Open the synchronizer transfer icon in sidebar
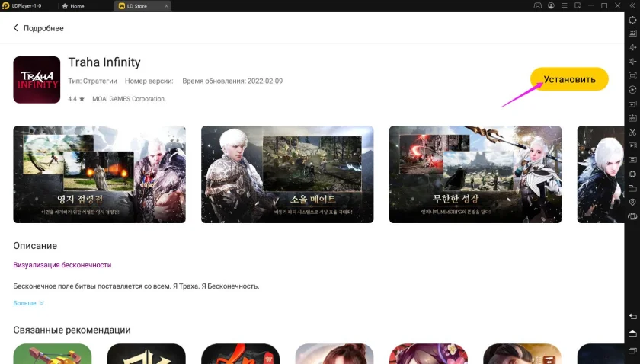 (632, 160)
